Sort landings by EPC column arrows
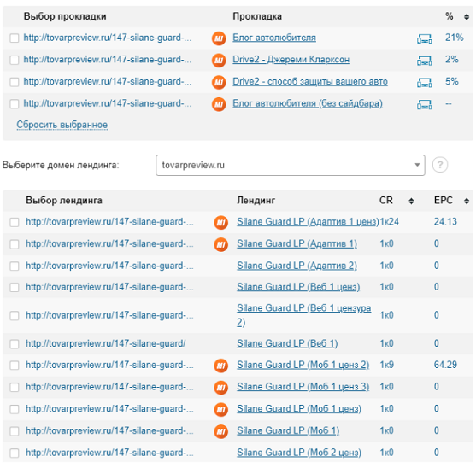 [x=467, y=201]
